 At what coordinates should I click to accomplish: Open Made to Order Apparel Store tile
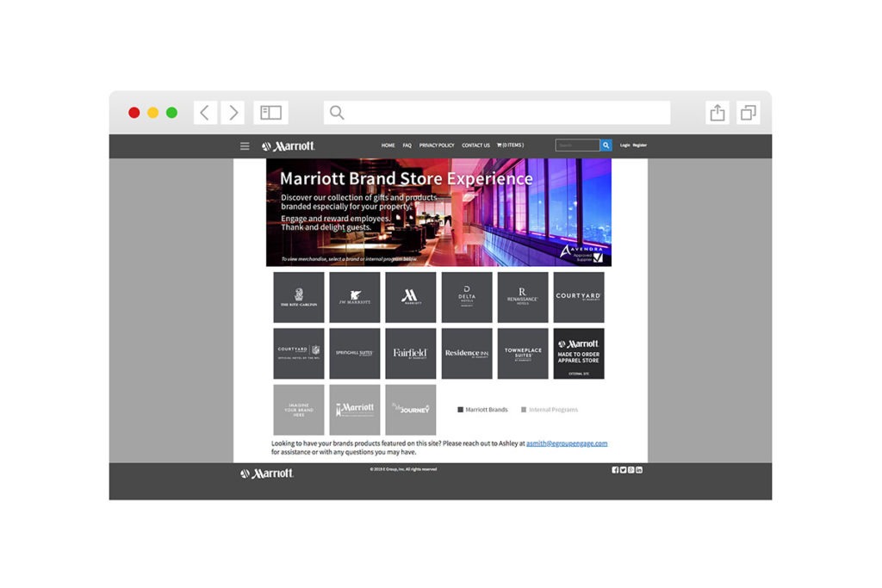pyautogui.click(x=579, y=354)
